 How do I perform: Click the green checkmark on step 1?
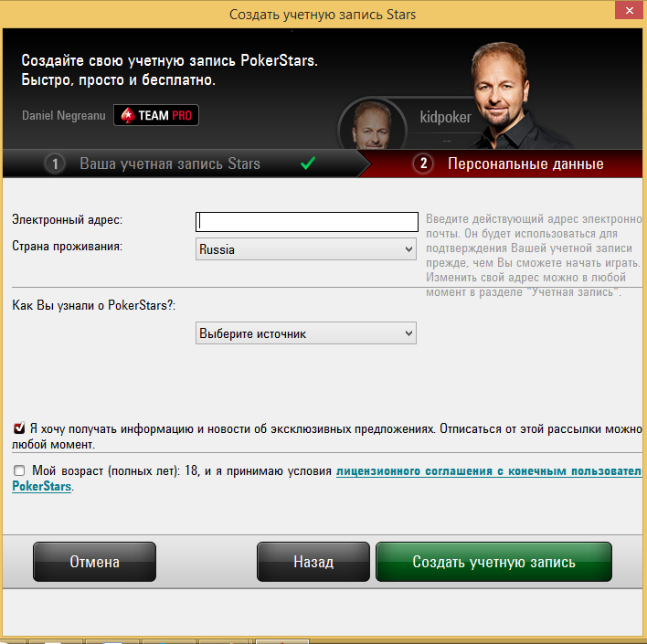(308, 163)
